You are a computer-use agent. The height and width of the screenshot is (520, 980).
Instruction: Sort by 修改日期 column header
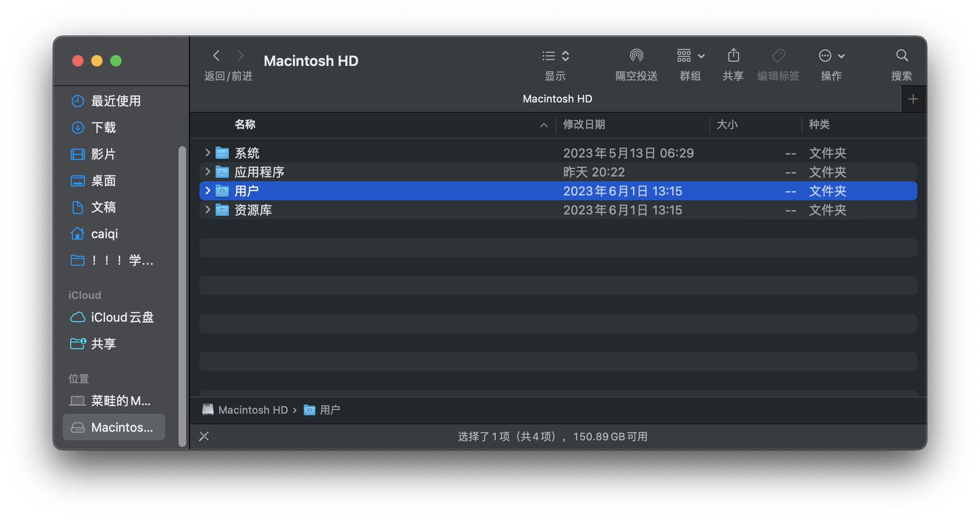click(x=584, y=125)
